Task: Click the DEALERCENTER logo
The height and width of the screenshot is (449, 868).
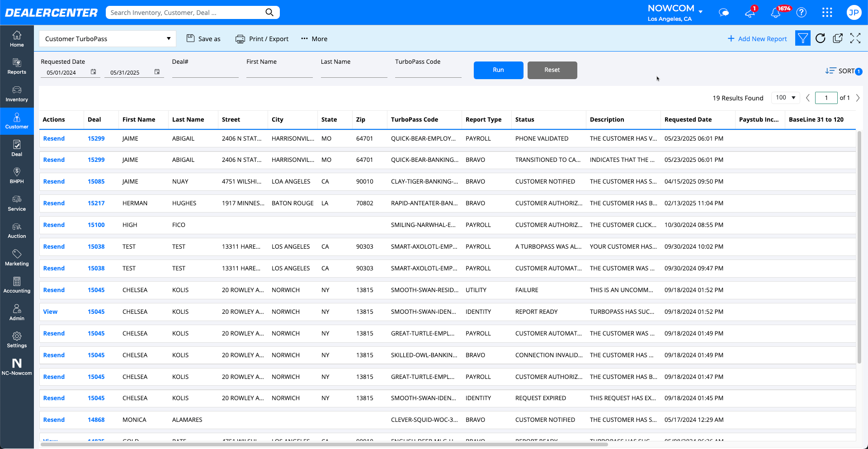Action: (x=51, y=13)
